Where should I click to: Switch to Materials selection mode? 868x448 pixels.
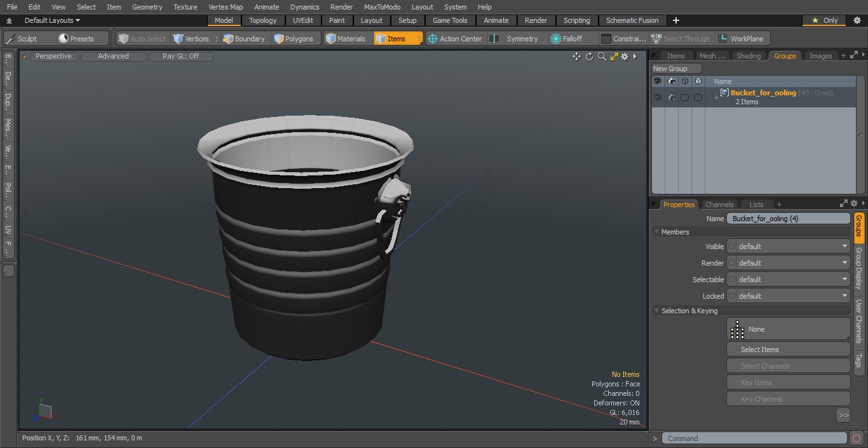click(346, 39)
